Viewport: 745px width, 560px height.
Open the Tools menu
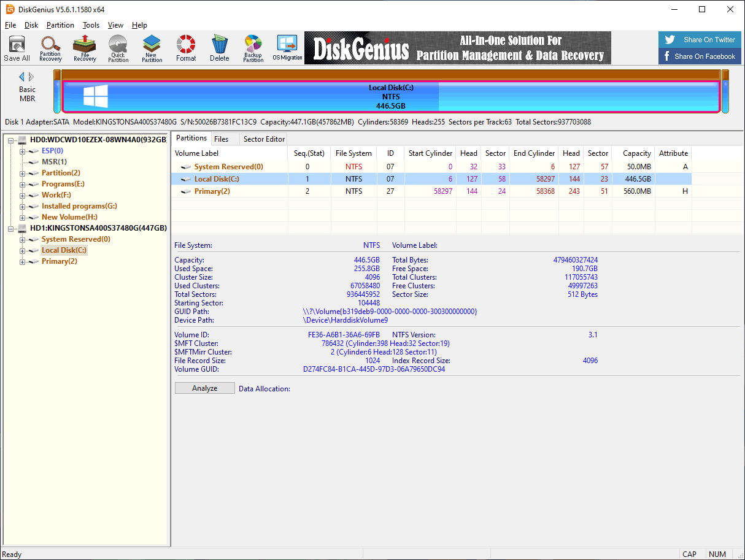[91, 25]
